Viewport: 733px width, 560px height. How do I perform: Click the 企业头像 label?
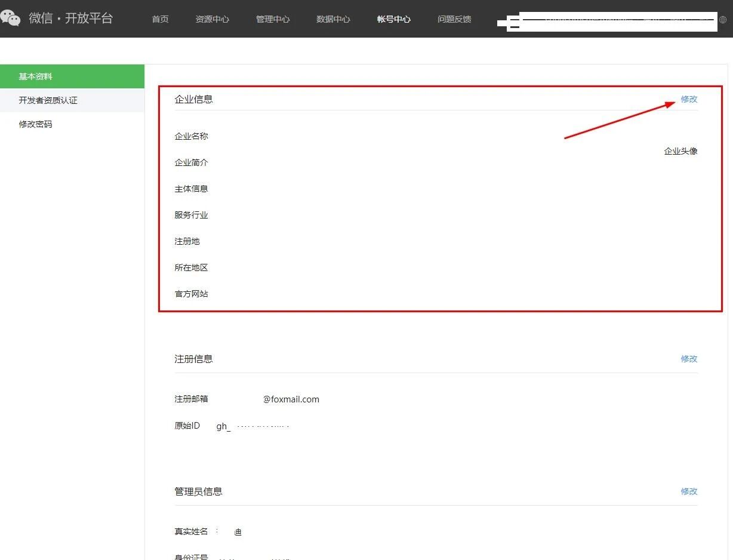(680, 151)
